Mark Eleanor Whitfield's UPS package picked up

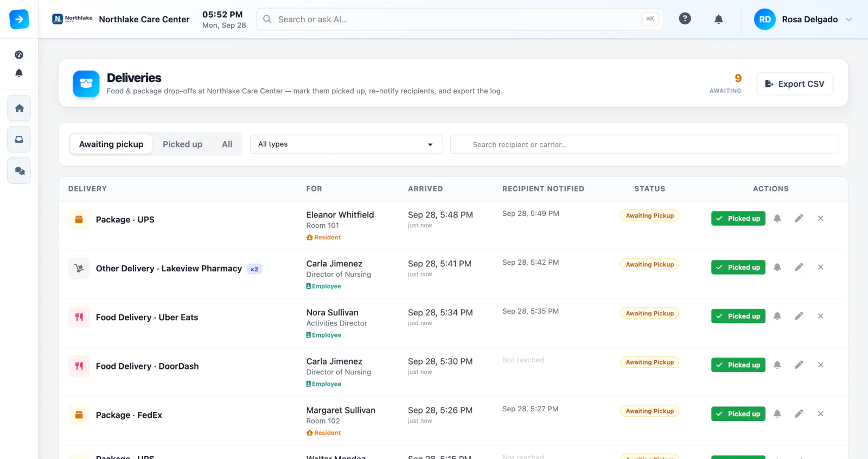[x=738, y=218]
